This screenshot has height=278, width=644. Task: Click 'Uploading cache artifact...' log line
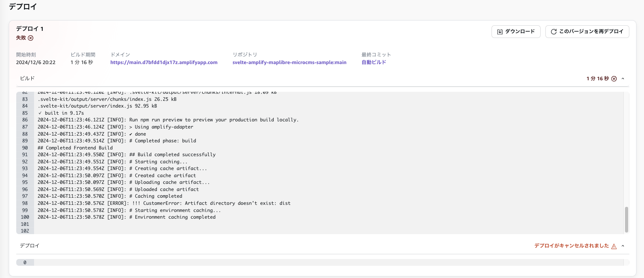(124, 182)
